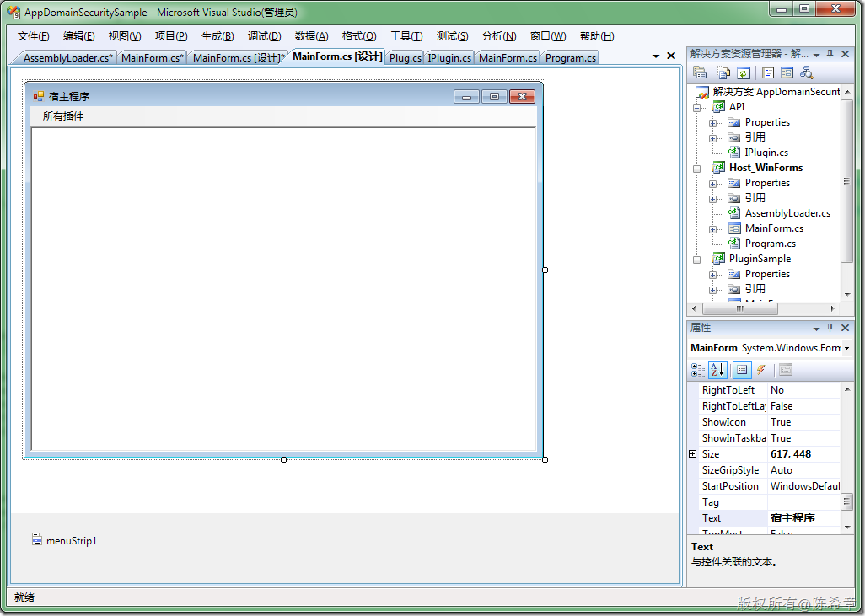
Task: Click the solution icon at tree root
Action: click(x=702, y=92)
